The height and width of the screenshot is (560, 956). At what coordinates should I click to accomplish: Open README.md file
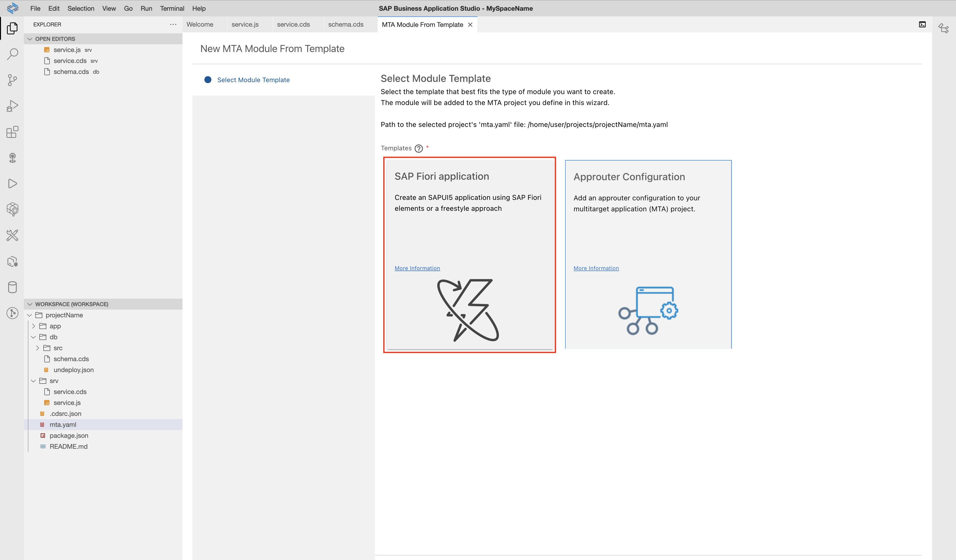(103, 447)
